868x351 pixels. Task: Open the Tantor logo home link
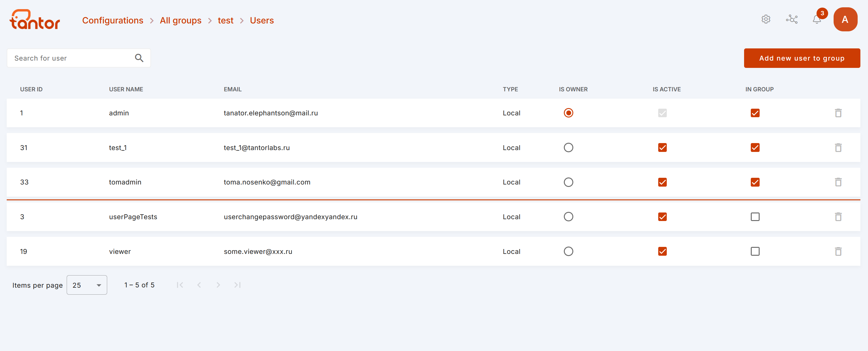[35, 19]
